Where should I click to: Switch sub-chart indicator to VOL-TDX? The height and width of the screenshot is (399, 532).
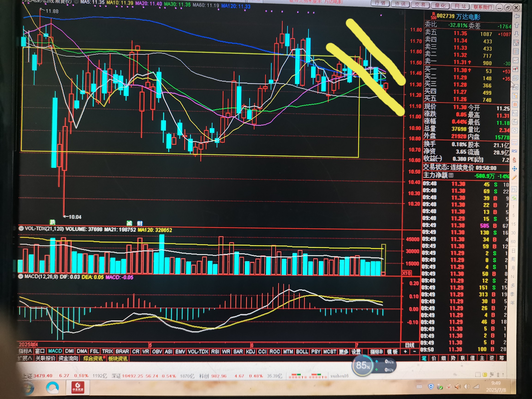coord(198,351)
